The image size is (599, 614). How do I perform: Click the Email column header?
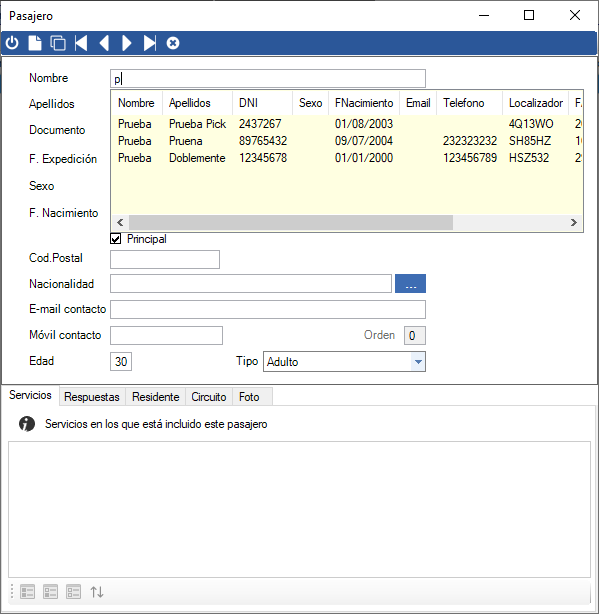click(418, 103)
